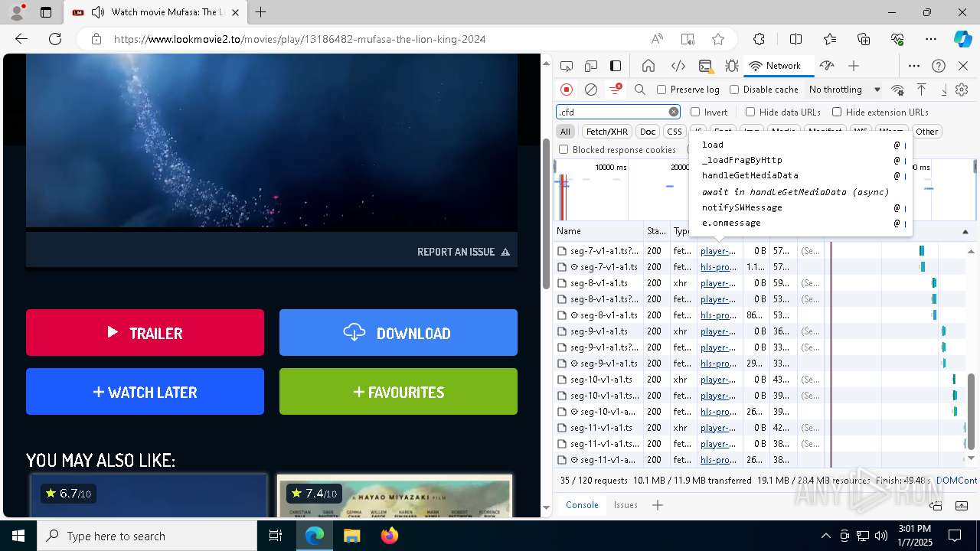
Task: Check Hide extension URLs
Action: 837,112
